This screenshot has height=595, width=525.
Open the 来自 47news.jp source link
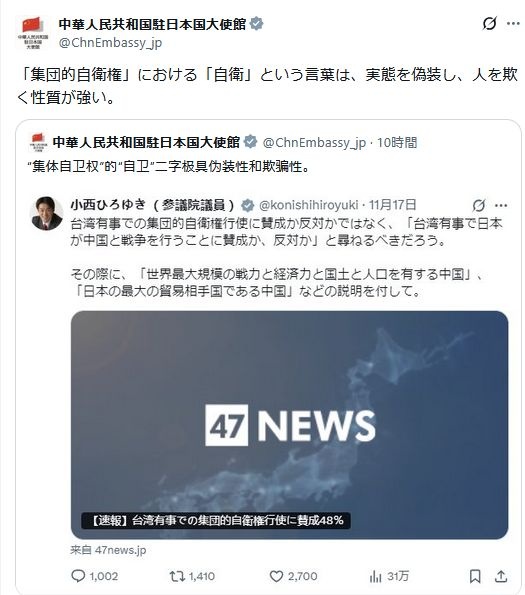coord(108,550)
